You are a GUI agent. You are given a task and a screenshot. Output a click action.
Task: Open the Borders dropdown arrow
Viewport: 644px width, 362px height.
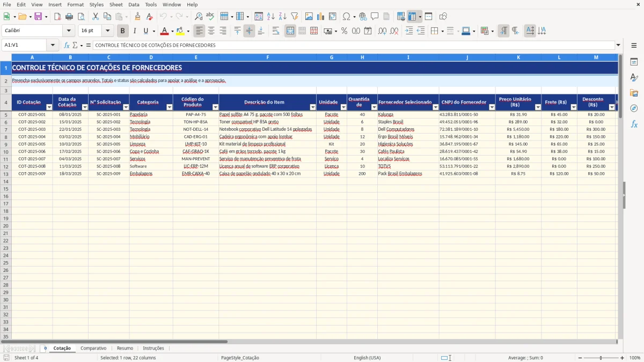(443, 31)
